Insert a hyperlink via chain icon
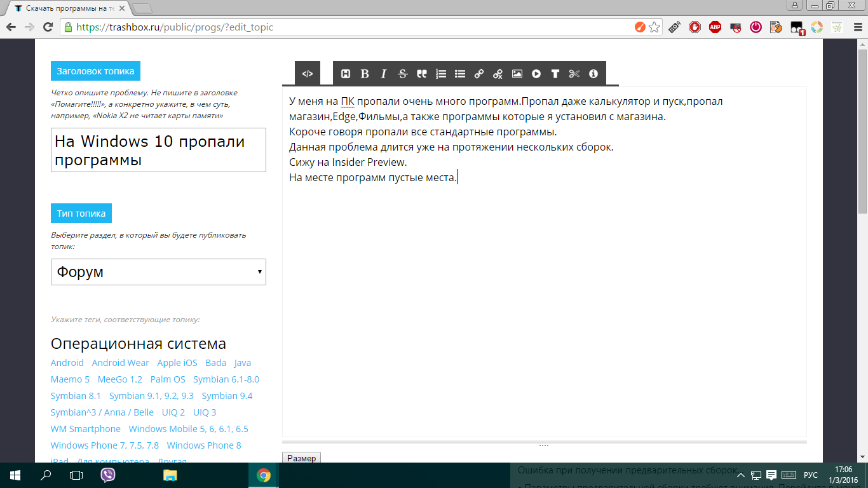The height and width of the screenshot is (488, 868). pos(479,74)
